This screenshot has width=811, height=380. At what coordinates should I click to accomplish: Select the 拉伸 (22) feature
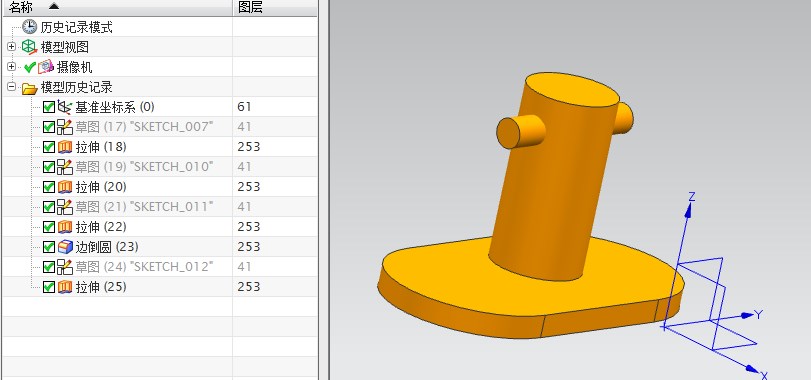pos(101,227)
